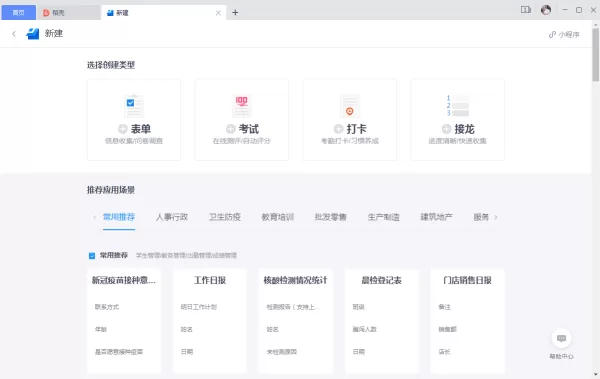Create a new 表单 form

[134, 120]
